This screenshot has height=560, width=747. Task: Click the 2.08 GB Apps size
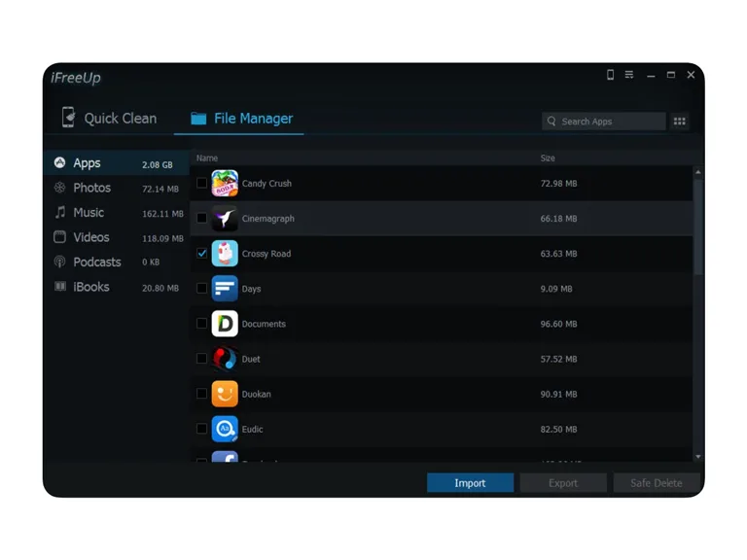(158, 164)
